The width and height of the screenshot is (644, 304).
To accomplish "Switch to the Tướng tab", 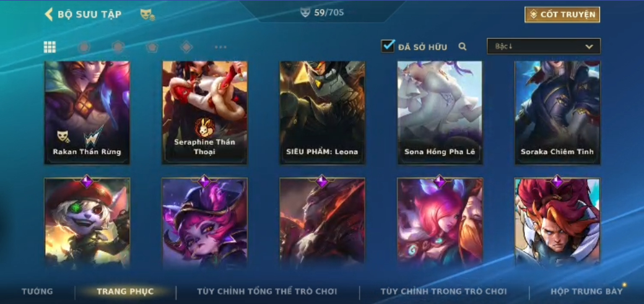I will click(x=37, y=291).
